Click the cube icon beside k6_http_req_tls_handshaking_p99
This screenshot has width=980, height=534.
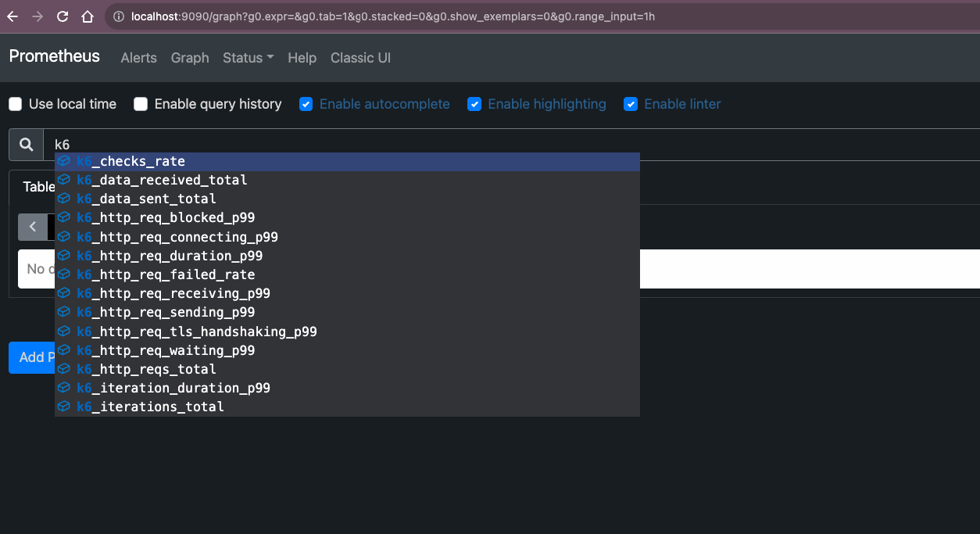pos(64,332)
